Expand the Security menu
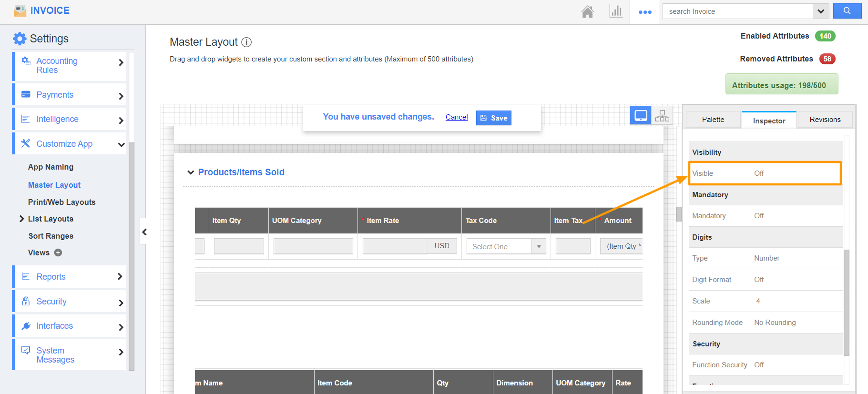This screenshot has height=394, width=868. click(x=121, y=303)
